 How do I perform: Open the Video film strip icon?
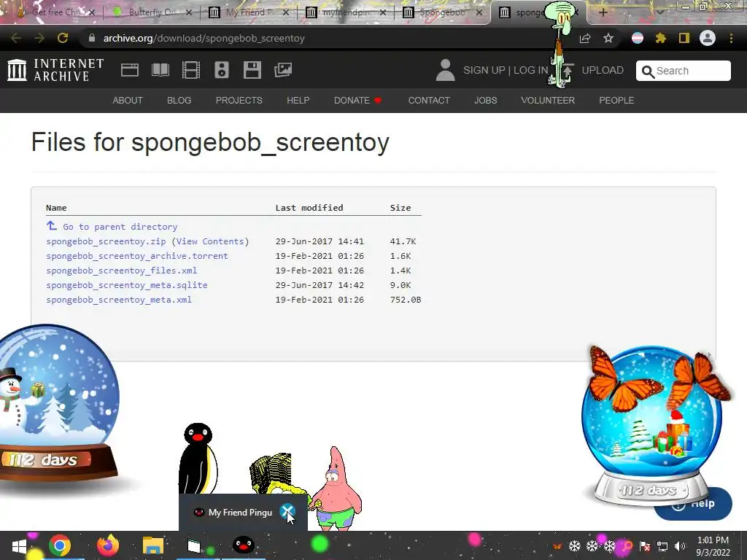(x=191, y=70)
